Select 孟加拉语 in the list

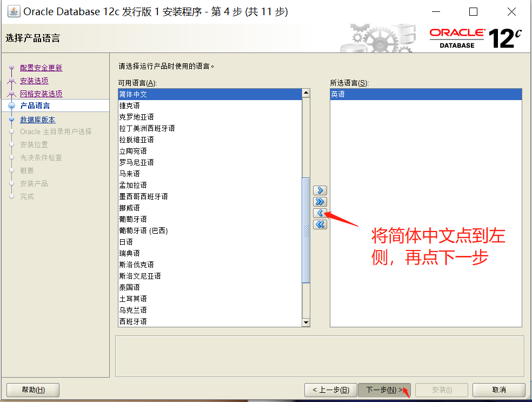point(210,186)
